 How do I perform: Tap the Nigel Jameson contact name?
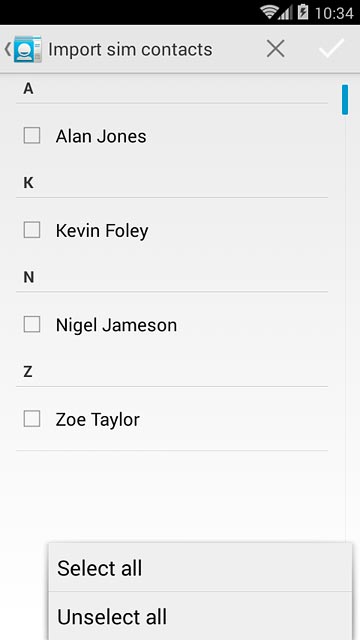pyautogui.click(x=116, y=325)
